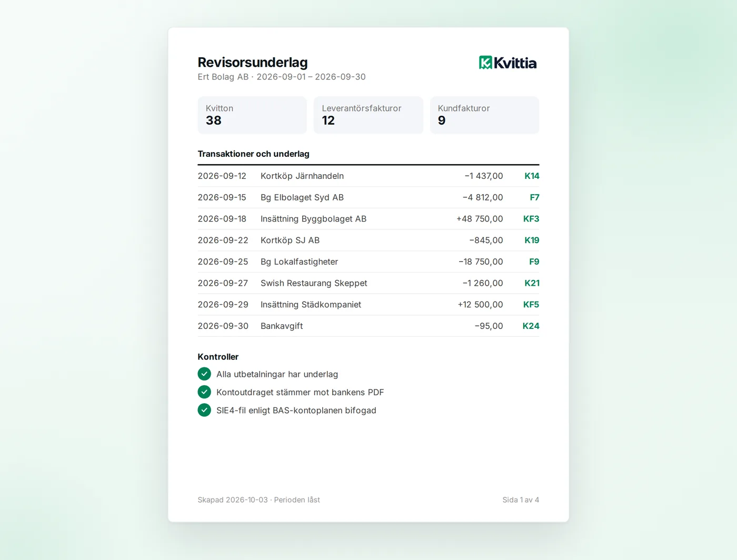Open receipt reference K24
737x560 pixels.
point(531,326)
